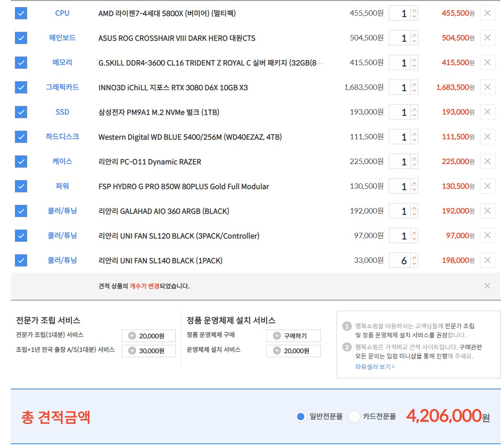Select the 카드전문몰 radio option

tap(354, 417)
